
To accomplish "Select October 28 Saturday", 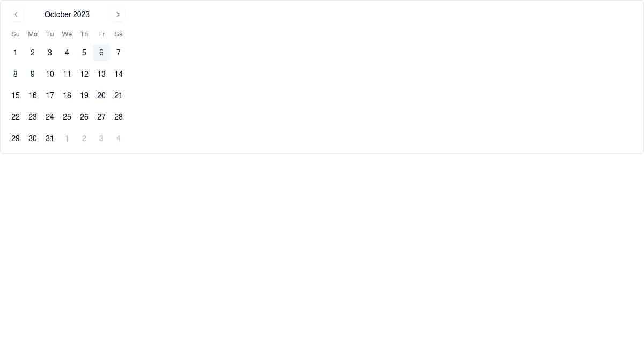I will click(x=119, y=117).
